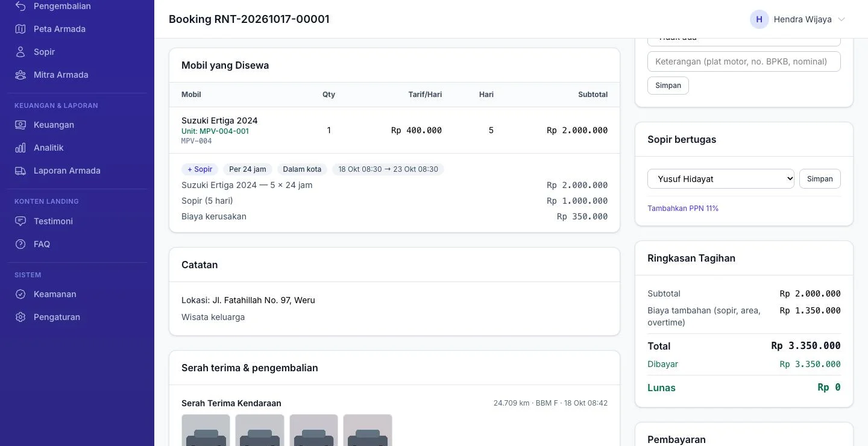Click the Keamanan shield check icon
This screenshot has width=868, height=446.
pyautogui.click(x=20, y=294)
